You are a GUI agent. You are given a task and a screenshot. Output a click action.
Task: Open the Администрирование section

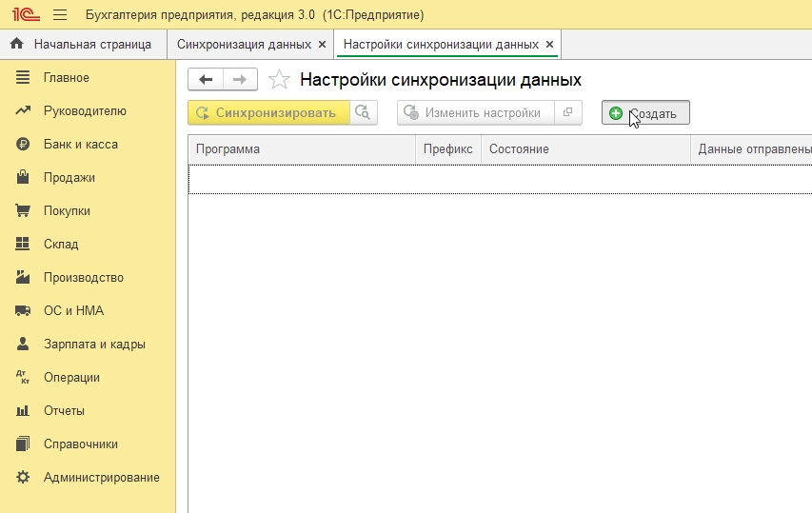(101, 478)
